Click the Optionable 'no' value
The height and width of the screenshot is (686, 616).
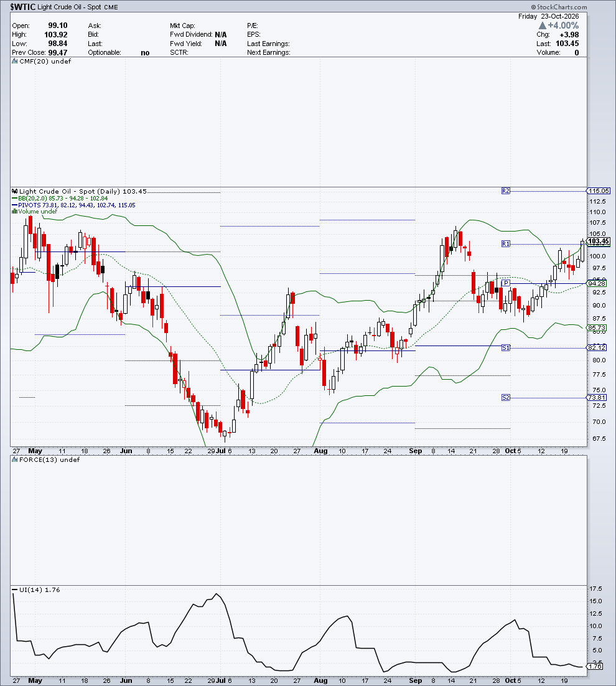(145, 52)
